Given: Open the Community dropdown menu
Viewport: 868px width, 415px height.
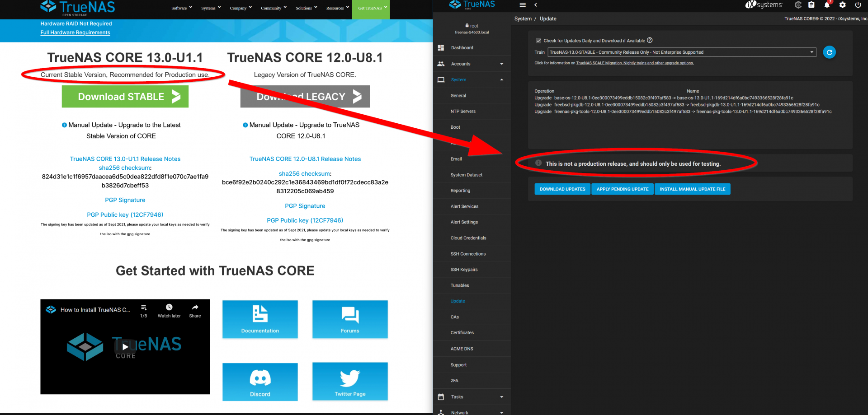Looking at the screenshot, I should click(x=274, y=8).
